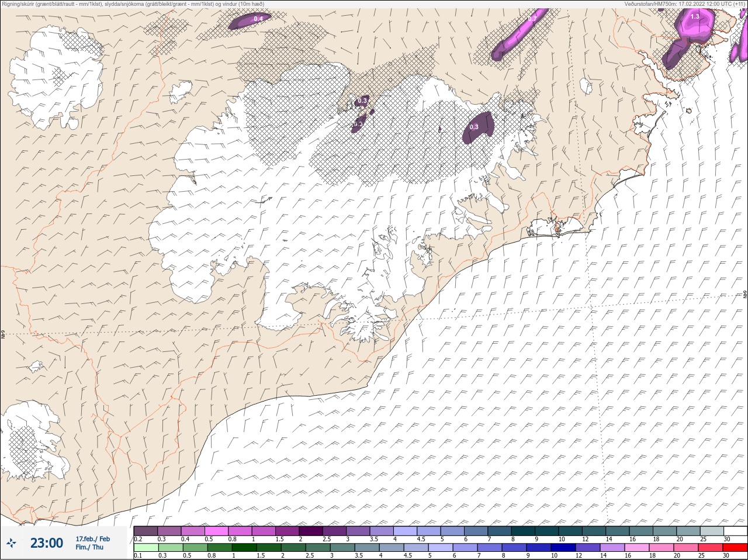Select the dusky plum legend swatch labeled 0.2
The image size is (748, 560).
pos(146,531)
